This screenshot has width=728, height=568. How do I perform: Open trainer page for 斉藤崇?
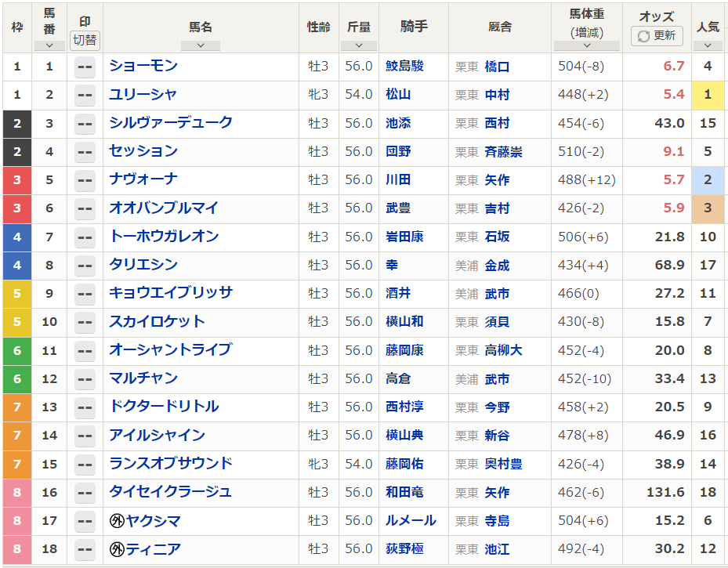pos(504,152)
